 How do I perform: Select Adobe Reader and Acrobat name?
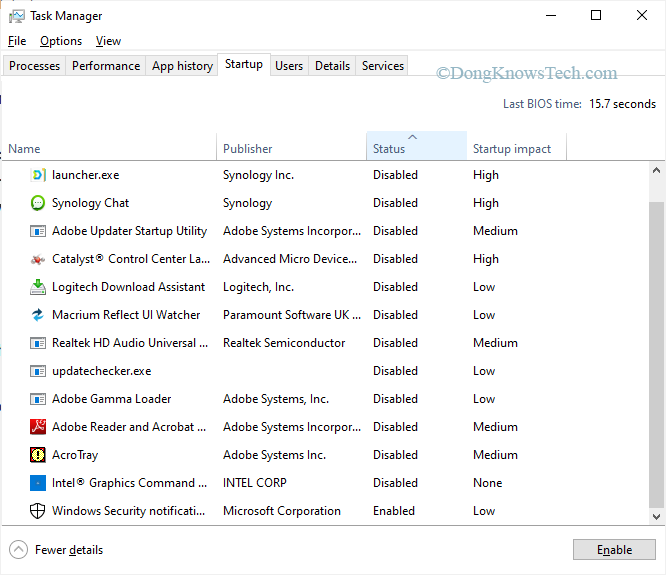(129, 427)
